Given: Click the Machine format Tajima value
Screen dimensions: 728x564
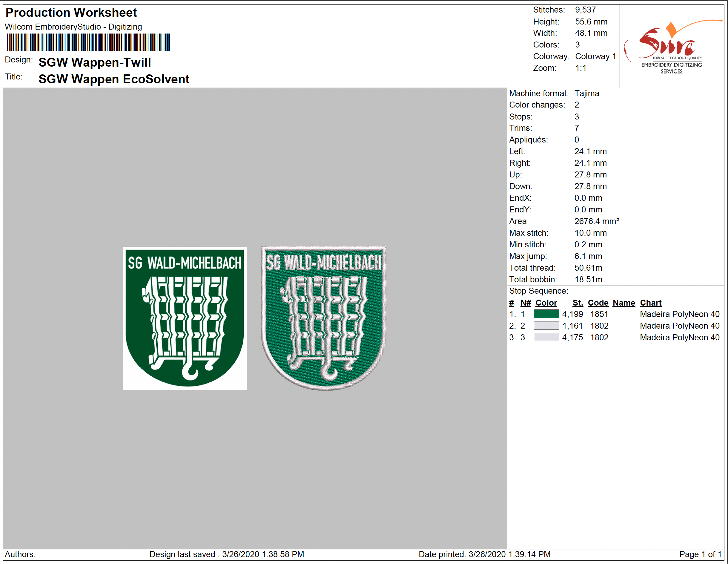Looking at the screenshot, I should pos(586,94).
